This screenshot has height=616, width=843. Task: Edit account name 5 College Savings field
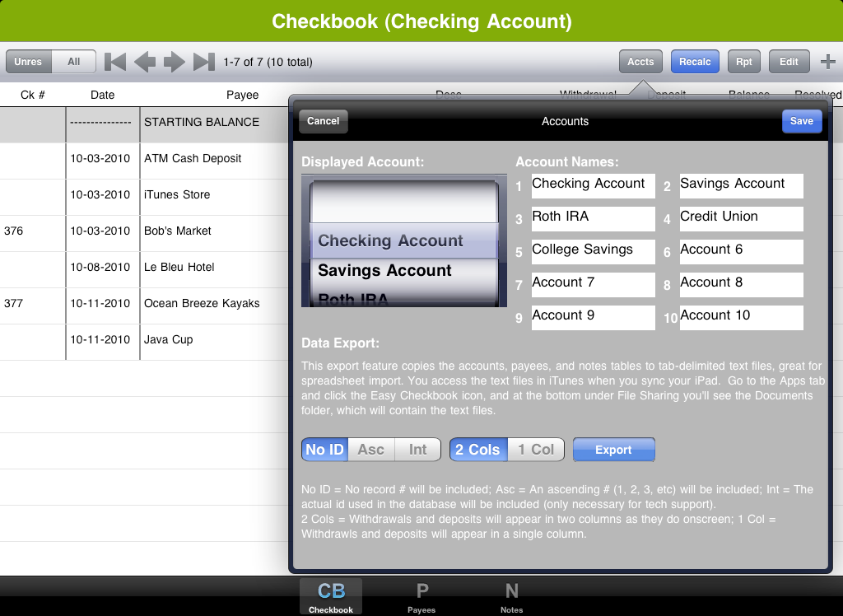593,252
